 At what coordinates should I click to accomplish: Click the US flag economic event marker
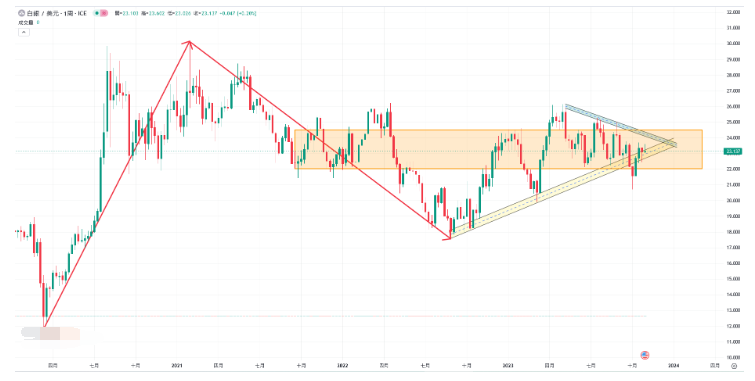click(x=645, y=355)
